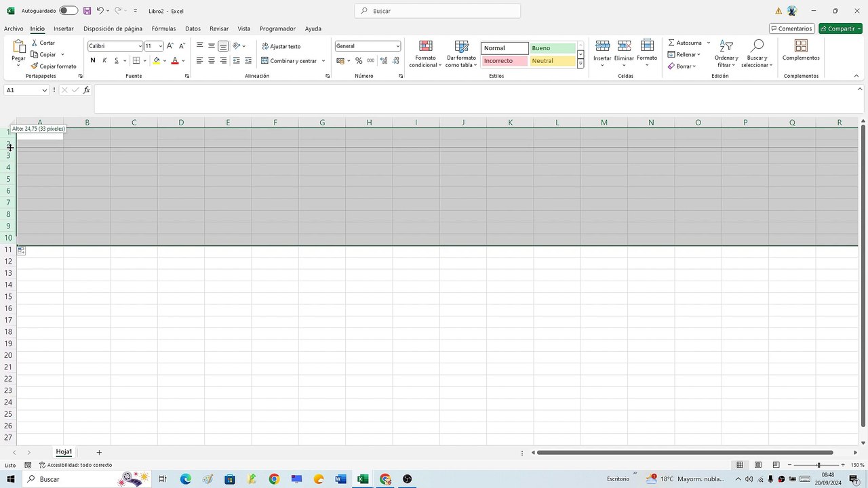Click the insert function fx icon

tap(87, 90)
